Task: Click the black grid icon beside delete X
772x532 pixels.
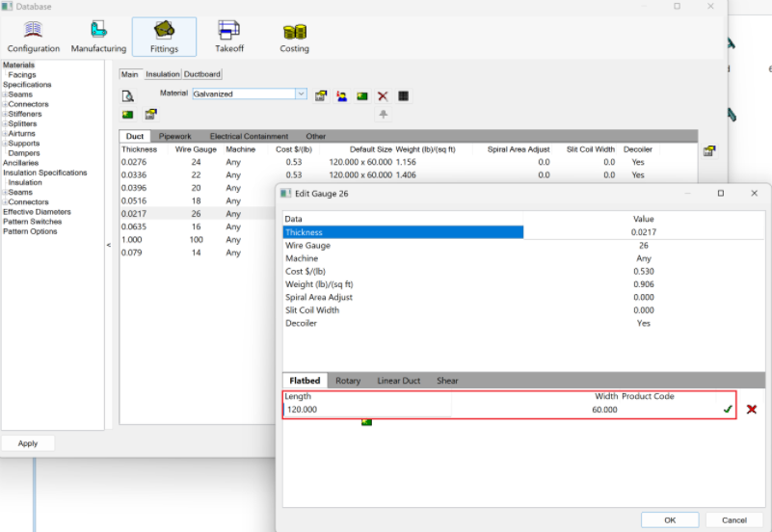Action: coord(403,96)
